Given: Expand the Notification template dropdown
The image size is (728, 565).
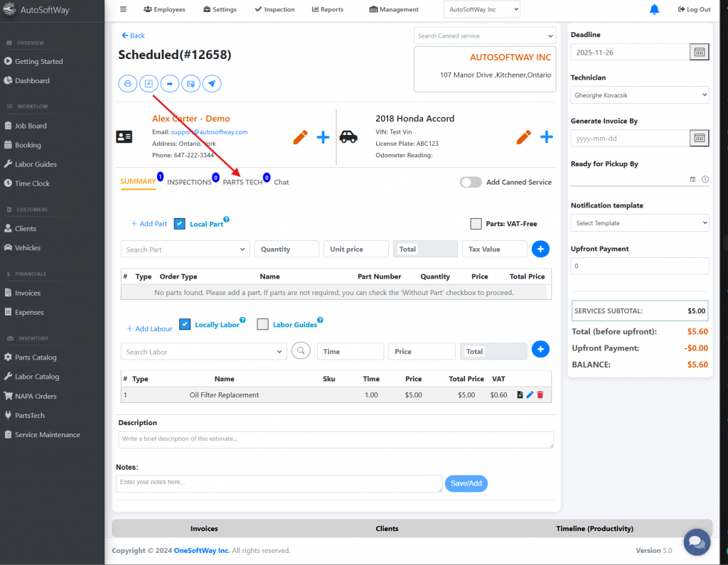Looking at the screenshot, I should (639, 223).
